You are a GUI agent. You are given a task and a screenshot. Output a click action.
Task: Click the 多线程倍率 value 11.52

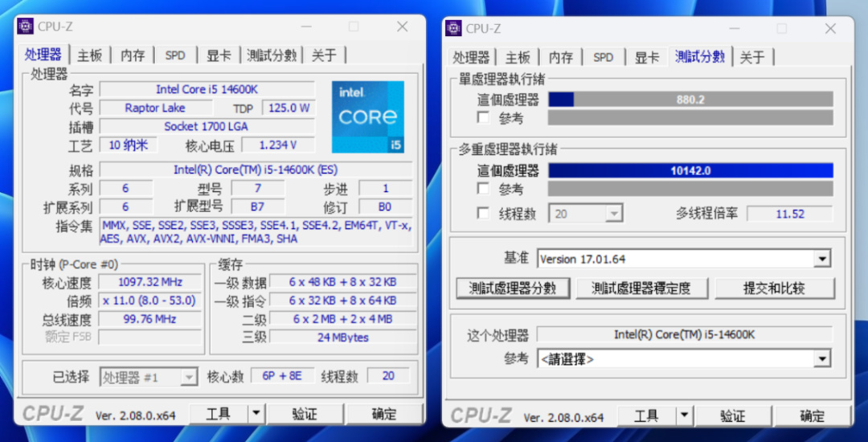(790, 214)
